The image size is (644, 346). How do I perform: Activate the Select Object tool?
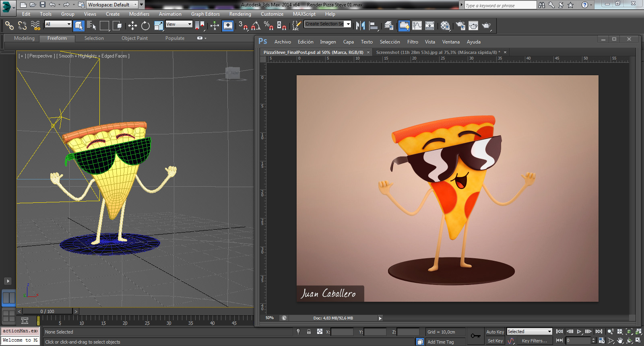click(79, 26)
